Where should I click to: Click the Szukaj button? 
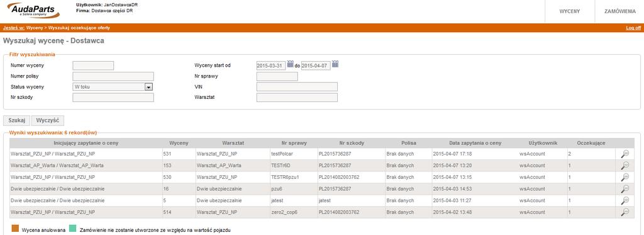tap(17, 120)
